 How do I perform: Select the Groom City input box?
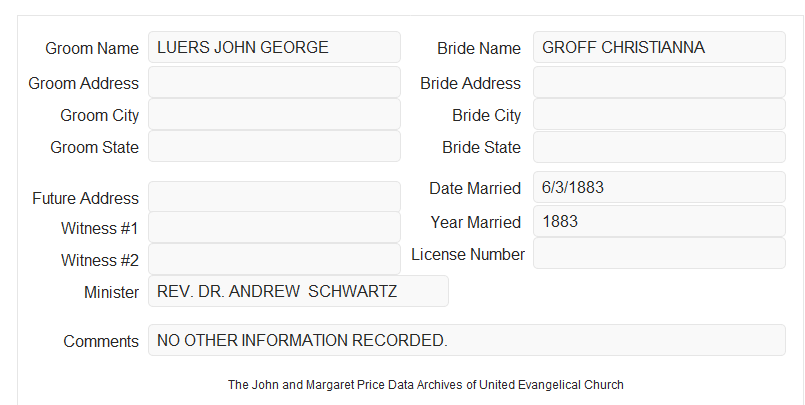pyautogui.click(x=274, y=114)
